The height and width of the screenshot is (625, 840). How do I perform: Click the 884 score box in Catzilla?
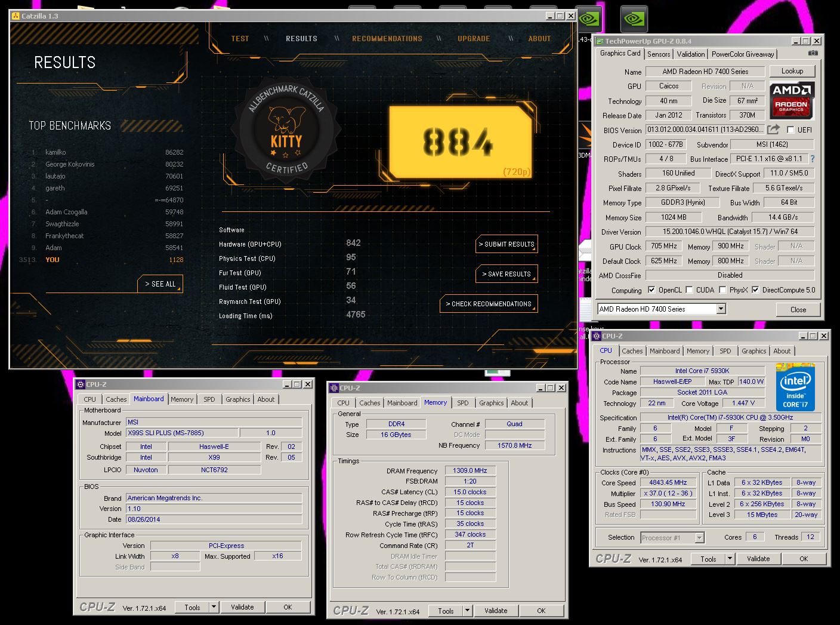coord(460,143)
